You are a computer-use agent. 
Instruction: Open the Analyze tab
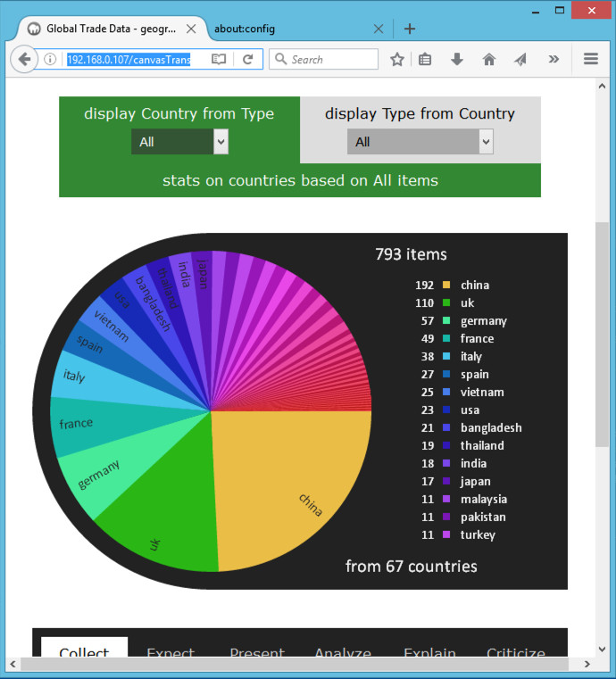tap(343, 652)
